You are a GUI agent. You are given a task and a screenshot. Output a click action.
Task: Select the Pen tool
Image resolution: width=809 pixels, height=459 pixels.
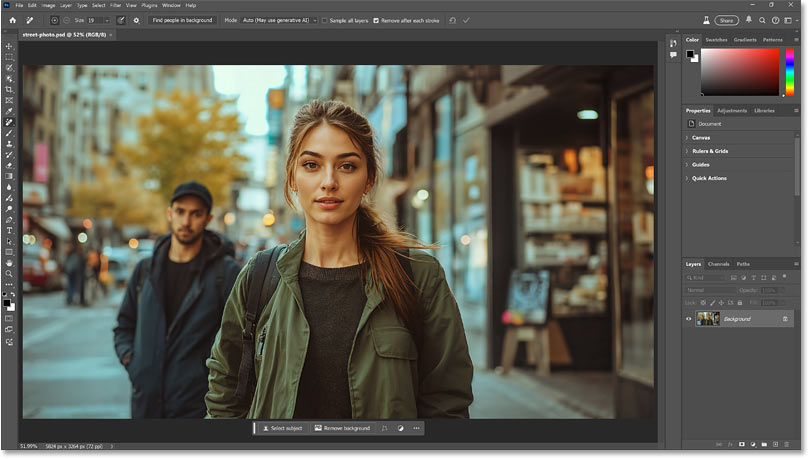(x=9, y=220)
